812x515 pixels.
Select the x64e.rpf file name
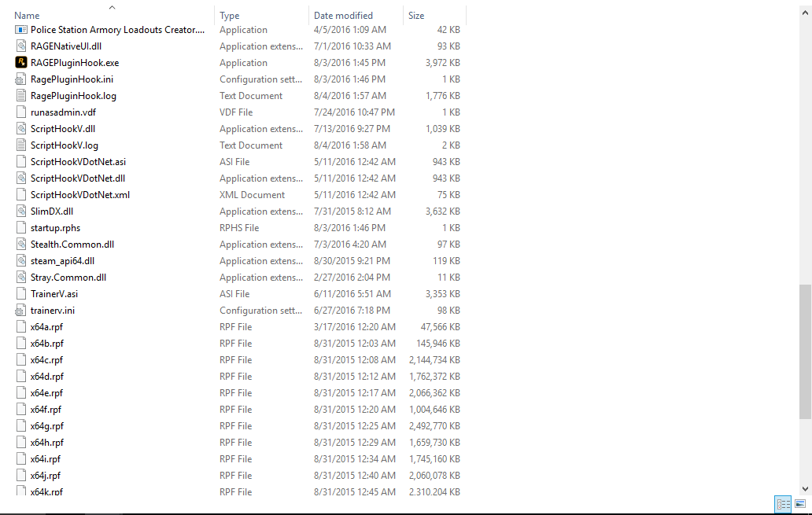(x=46, y=393)
